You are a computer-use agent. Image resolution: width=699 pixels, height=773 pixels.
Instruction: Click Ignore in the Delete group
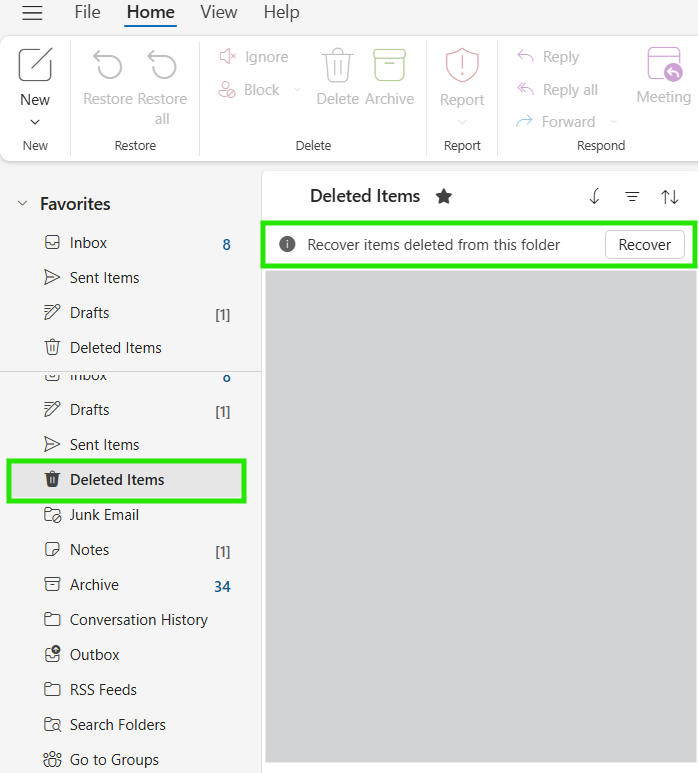tap(253, 57)
